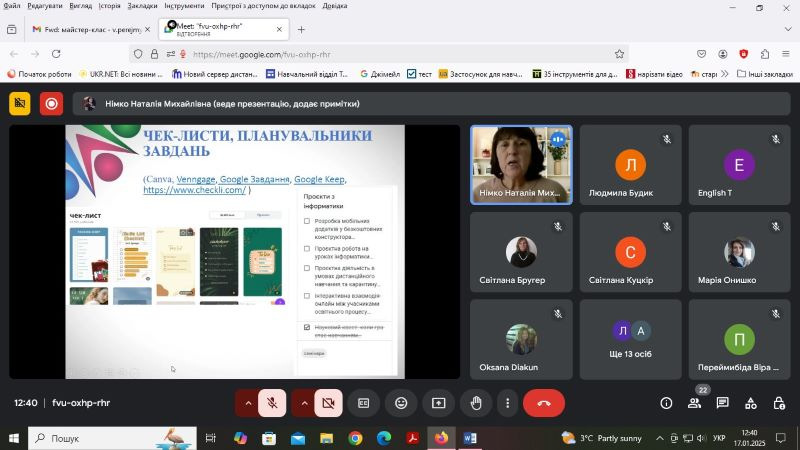Image resolution: width=800 pixels, height=450 pixels.
Task: Show hidden system tray icons
Action: [x=660, y=438]
